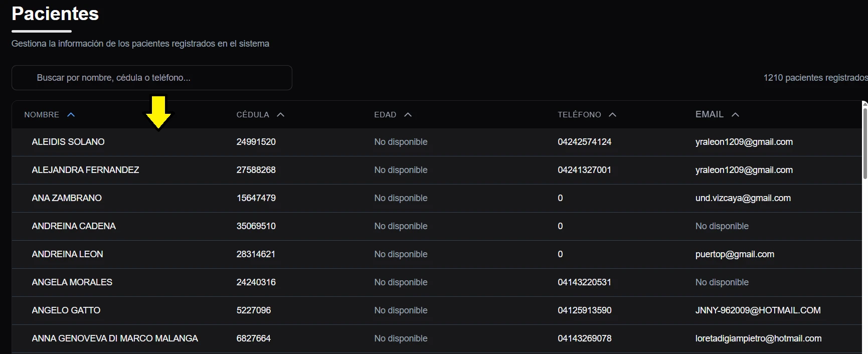Click the email und.vizcaya@gmail.com
The height and width of the screenshot is (354, 868).
743,198
